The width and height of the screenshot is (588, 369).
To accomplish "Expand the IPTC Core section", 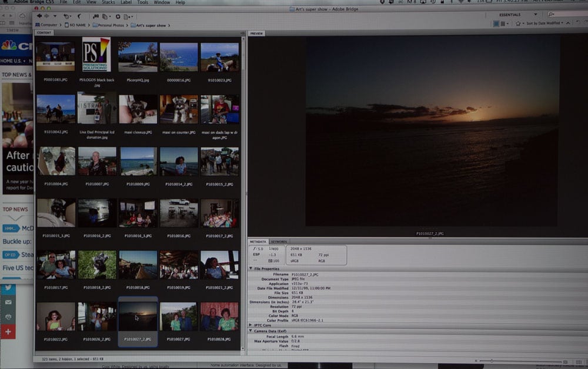I will [x=251, y=325].
